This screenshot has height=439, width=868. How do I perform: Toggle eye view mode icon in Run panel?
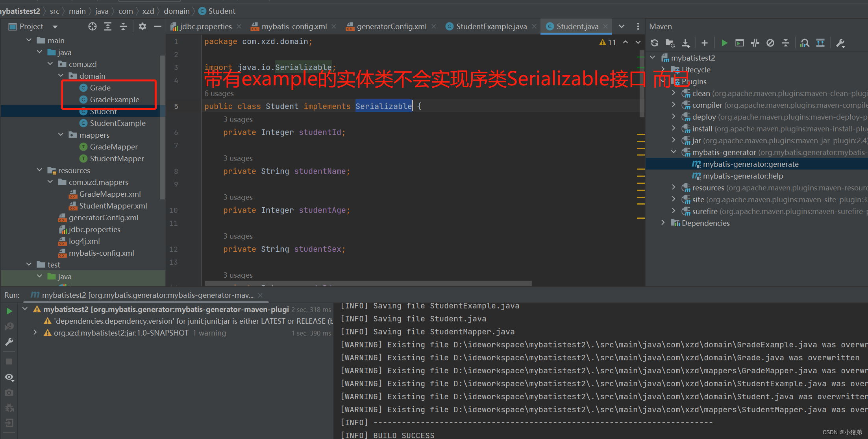click(x=9, y=377)
